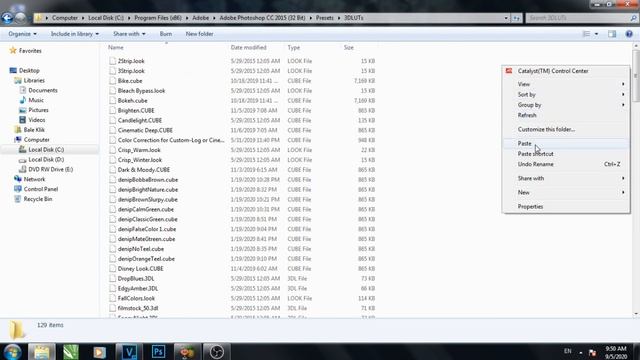Open the Share with toolbar dropdown

[x=129, y=34]
